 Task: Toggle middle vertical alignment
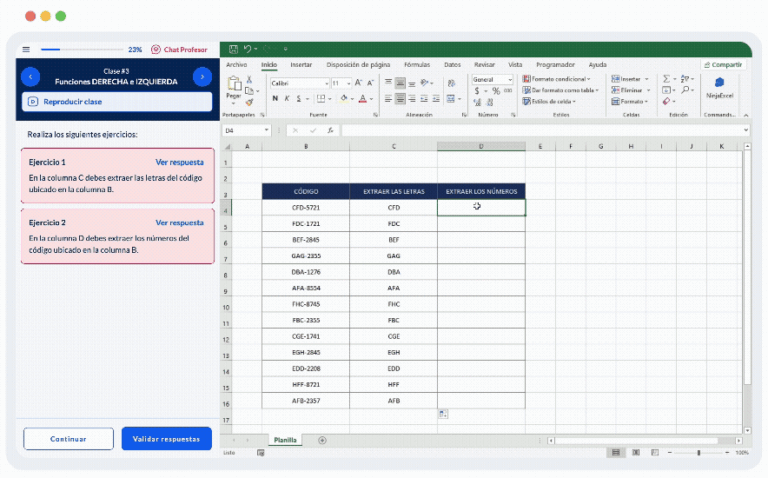point(400,82)
